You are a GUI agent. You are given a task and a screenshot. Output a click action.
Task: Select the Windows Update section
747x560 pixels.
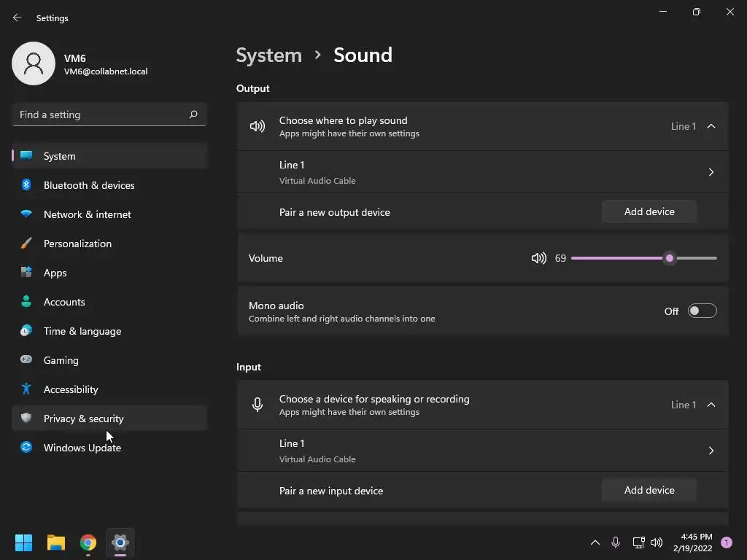pyautogui.click(x=82, y=448)
